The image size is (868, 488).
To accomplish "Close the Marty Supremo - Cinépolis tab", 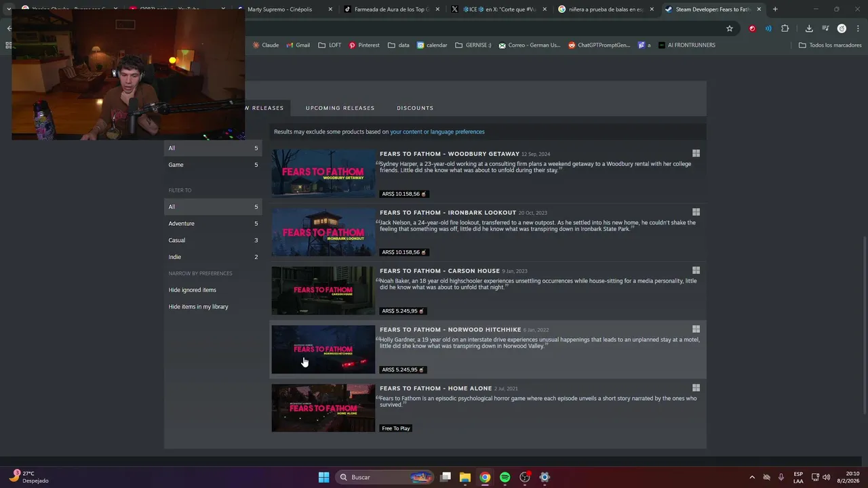I will pos(330,9).
